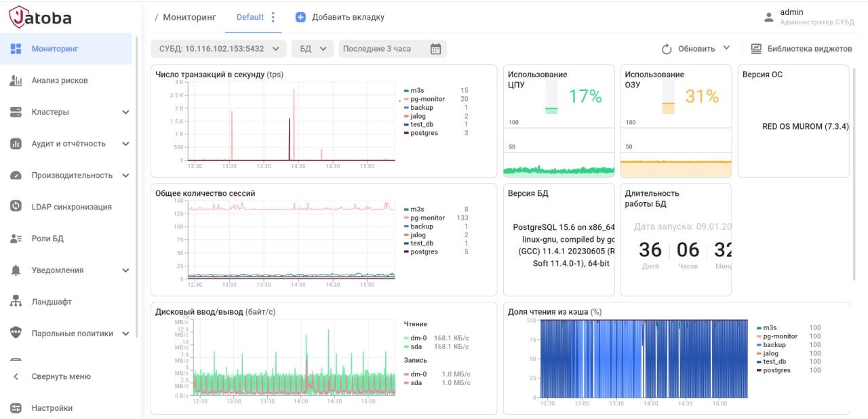Click the refresh arrow icon beside Обновить

click(667, 49)
